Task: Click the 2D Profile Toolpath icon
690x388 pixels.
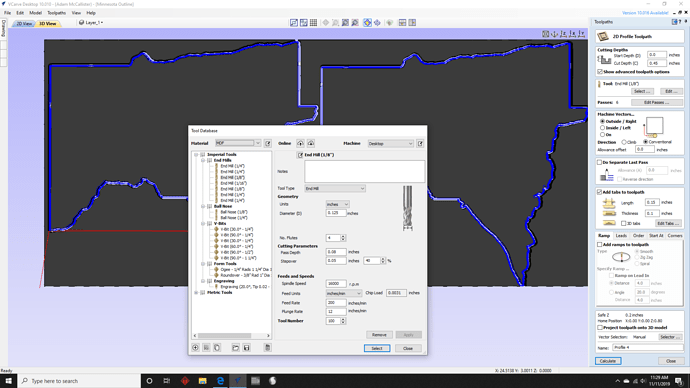Action: click(603, 37)
